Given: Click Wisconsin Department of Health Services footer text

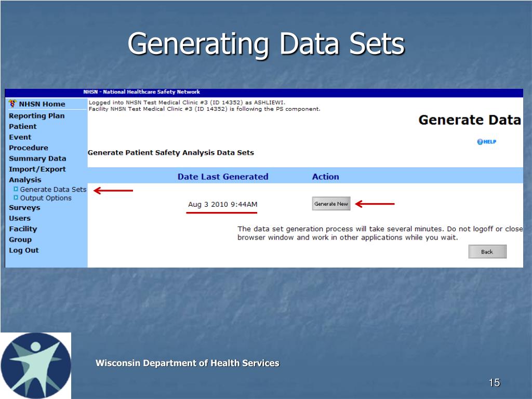Looking at the screenshot, I should click(187, 363).
